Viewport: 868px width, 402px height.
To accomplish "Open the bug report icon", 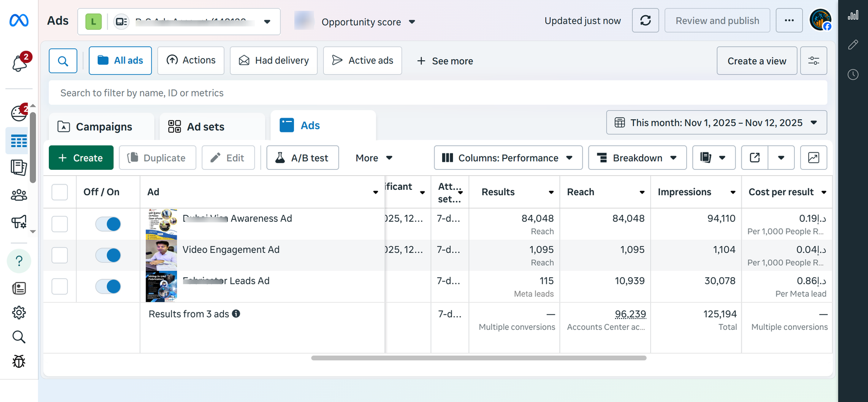I will [x=19, y=361].
